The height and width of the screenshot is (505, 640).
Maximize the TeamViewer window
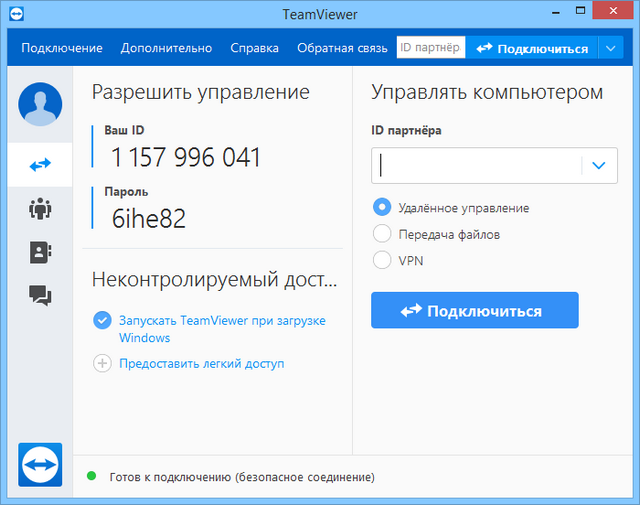(x=580, y=11)
